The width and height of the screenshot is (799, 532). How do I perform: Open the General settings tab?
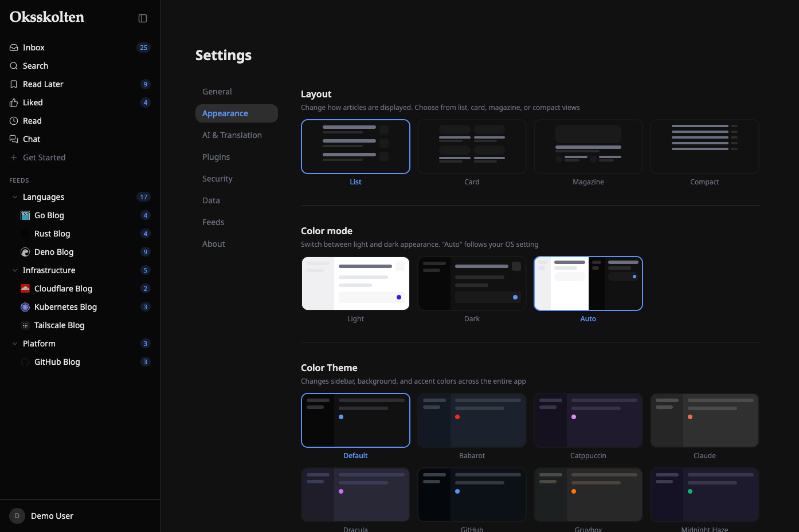[237, 92]
